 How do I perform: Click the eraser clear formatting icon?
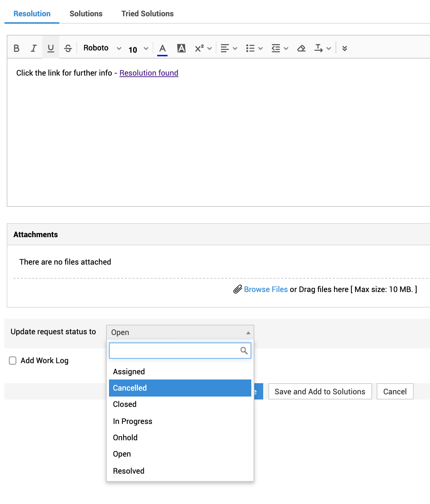pos(301,48)
